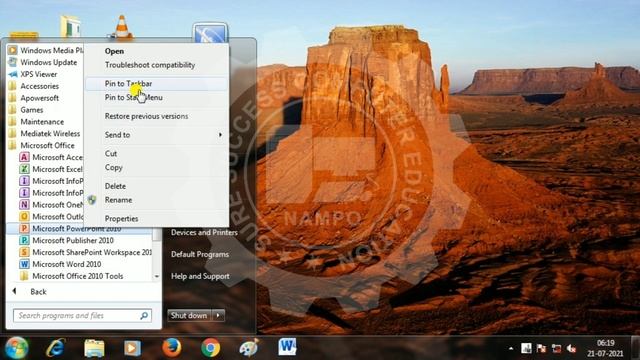Collapse the Microsoft Office folder

pyautogui.click(x=42, y=145)
